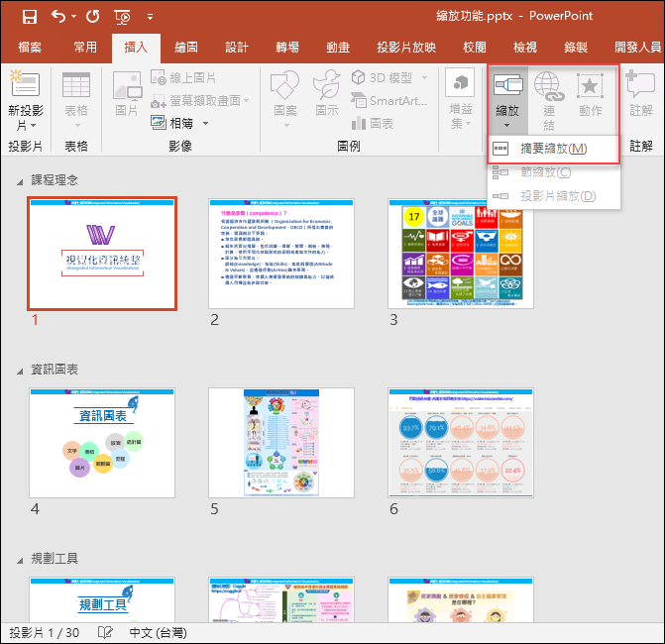Expand the 相簿 dropdown arrow
665x644 pixels.
coord(206,124)
